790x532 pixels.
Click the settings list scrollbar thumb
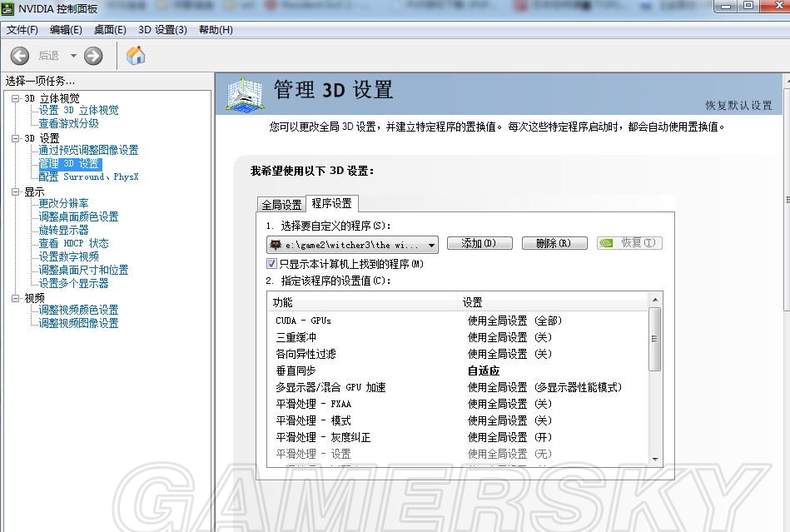coord(655,339)
